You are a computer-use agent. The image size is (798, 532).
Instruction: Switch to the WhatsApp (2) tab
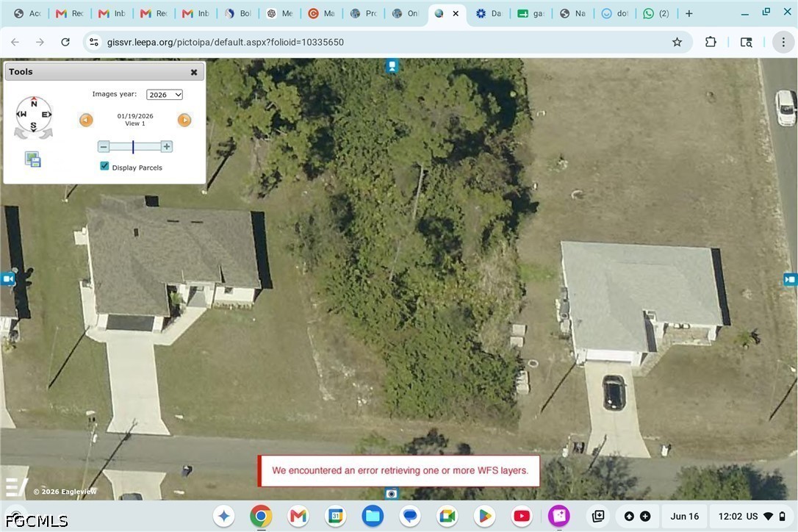pos(656,14)
